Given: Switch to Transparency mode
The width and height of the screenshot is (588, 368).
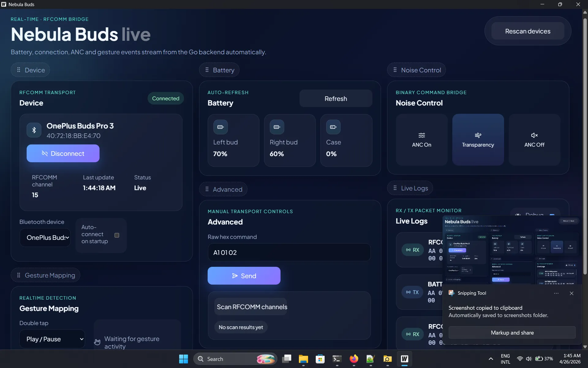Looking at the screenshot, I should coord(478,140).
